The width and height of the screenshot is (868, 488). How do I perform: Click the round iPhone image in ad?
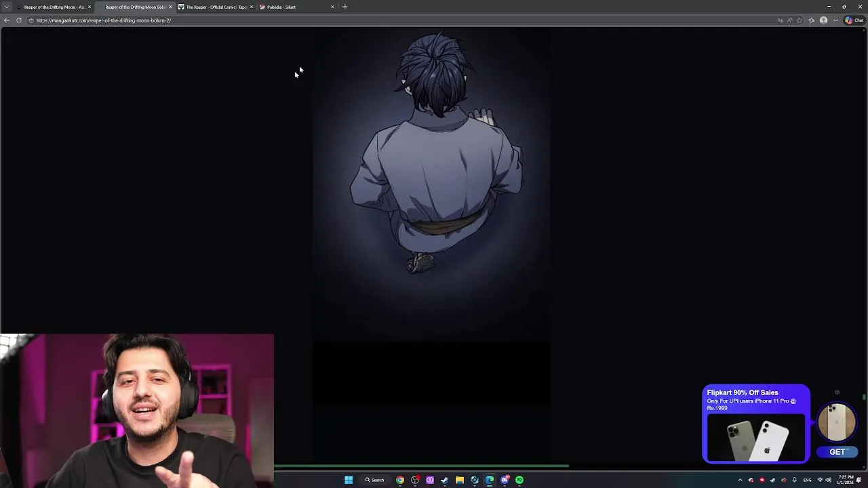(x=837, y=422)
